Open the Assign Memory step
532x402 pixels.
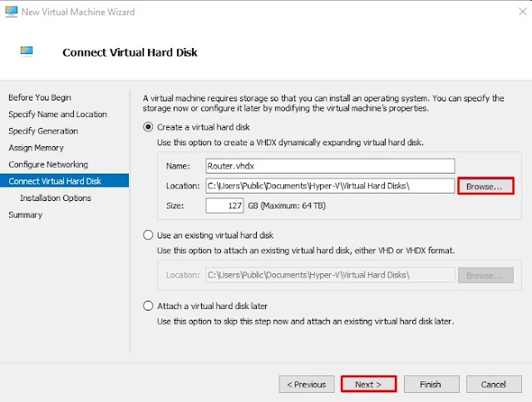tap(37, 148)
